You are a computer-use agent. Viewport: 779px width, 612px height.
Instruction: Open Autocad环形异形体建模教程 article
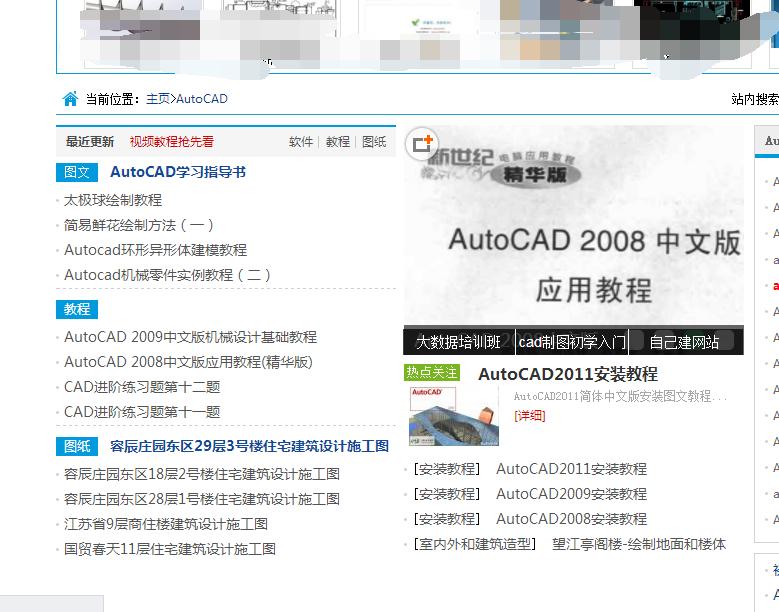[x=156, y=250]
